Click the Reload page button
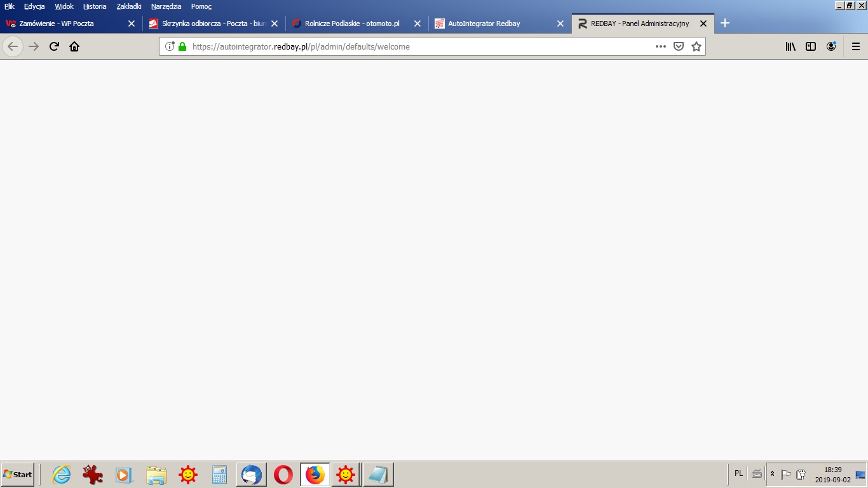This screenshot has width=868, height=488. (54, 46)
